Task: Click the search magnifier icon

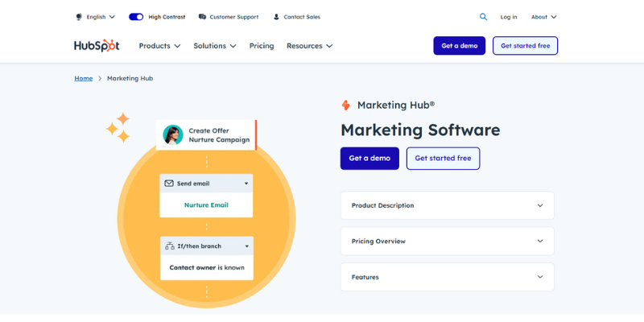Action: [x=484, y=17]
